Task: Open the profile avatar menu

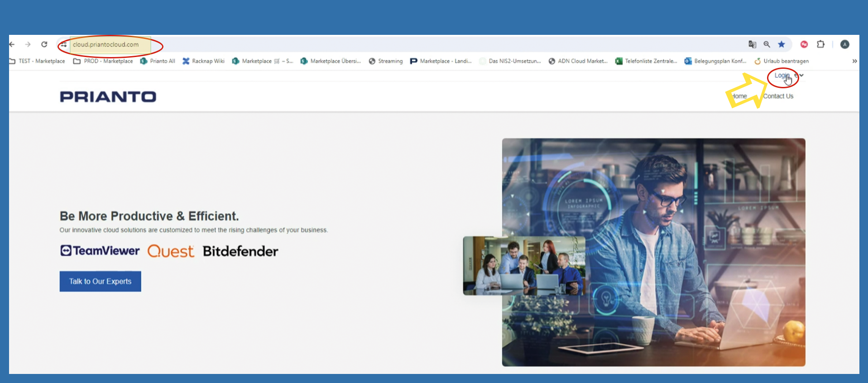Action: click(844, 44)
